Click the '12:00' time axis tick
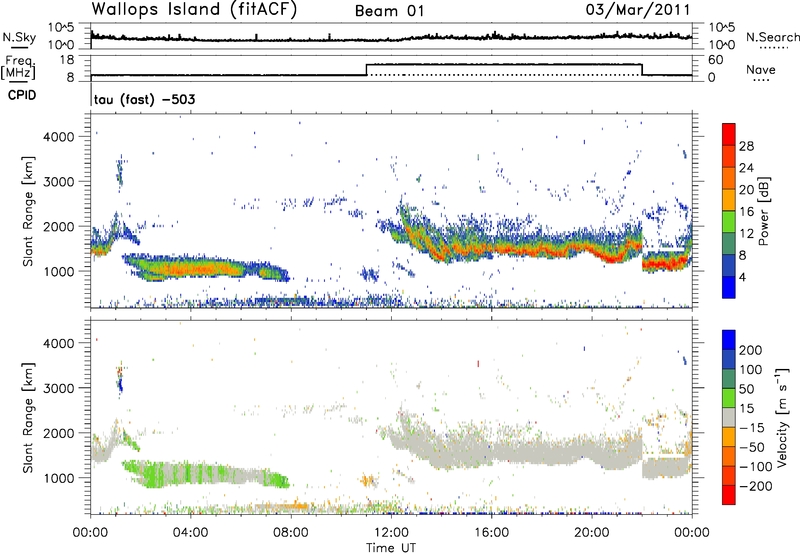 click(x=391, y=533)
